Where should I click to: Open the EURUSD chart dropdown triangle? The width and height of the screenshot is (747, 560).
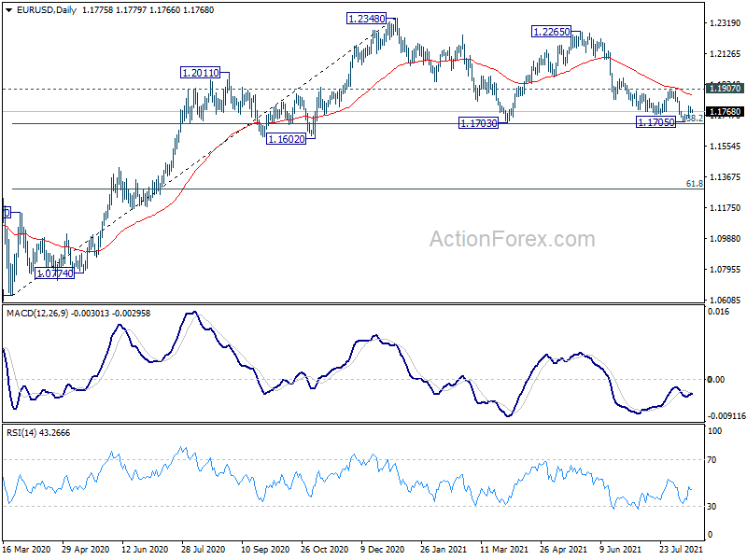click(x=8, y=10)
